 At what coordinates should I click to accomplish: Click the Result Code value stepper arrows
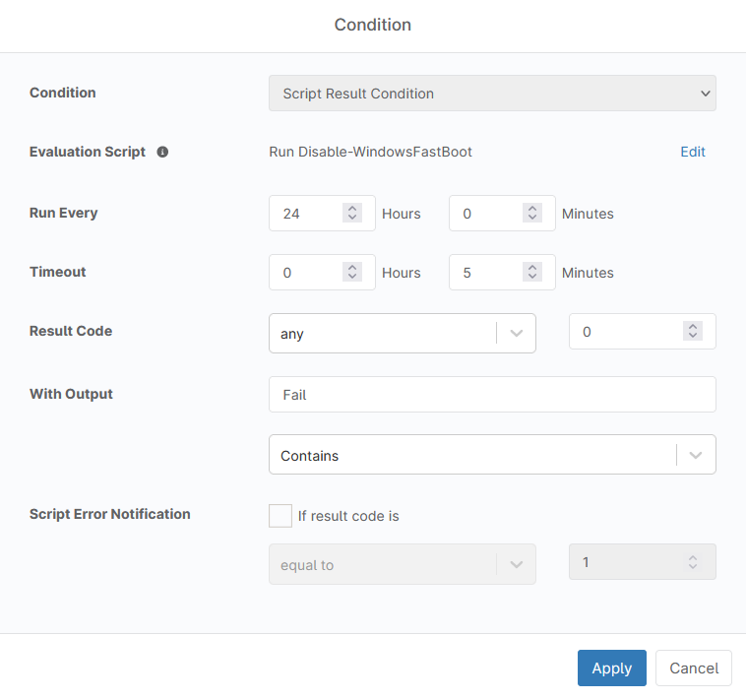point(693,332)
